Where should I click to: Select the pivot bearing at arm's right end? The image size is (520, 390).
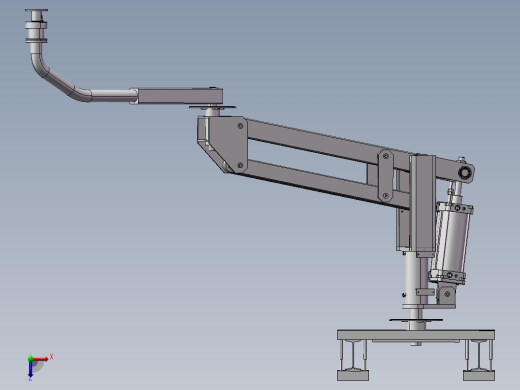[464, 173]
